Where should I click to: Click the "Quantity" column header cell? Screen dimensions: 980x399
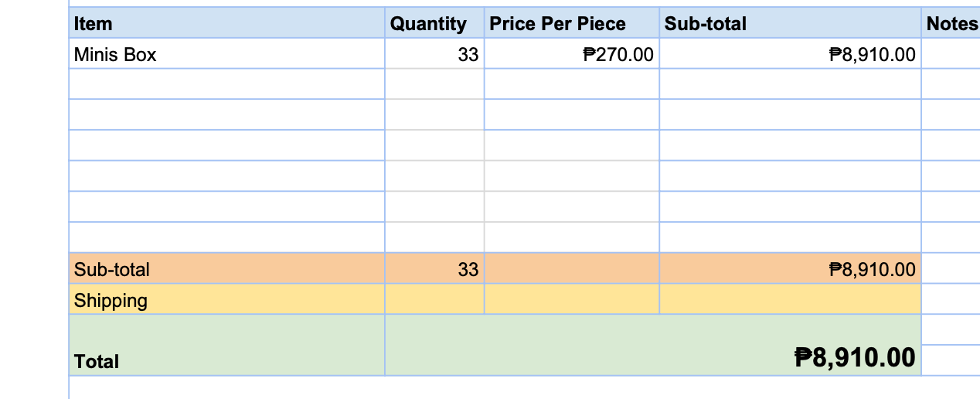pyautogui.click(x=434, y=23)
